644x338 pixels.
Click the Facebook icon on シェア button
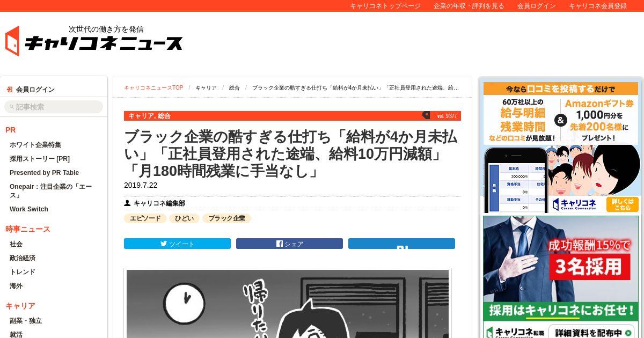(x=279, y=244)
